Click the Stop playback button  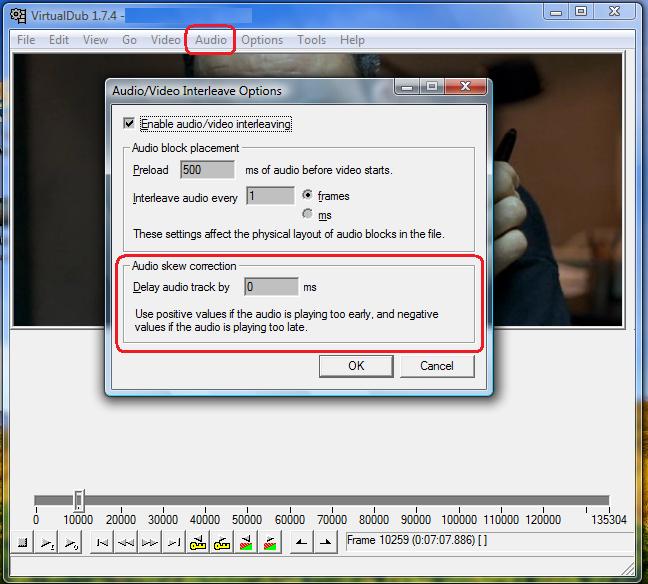[22, 543]
